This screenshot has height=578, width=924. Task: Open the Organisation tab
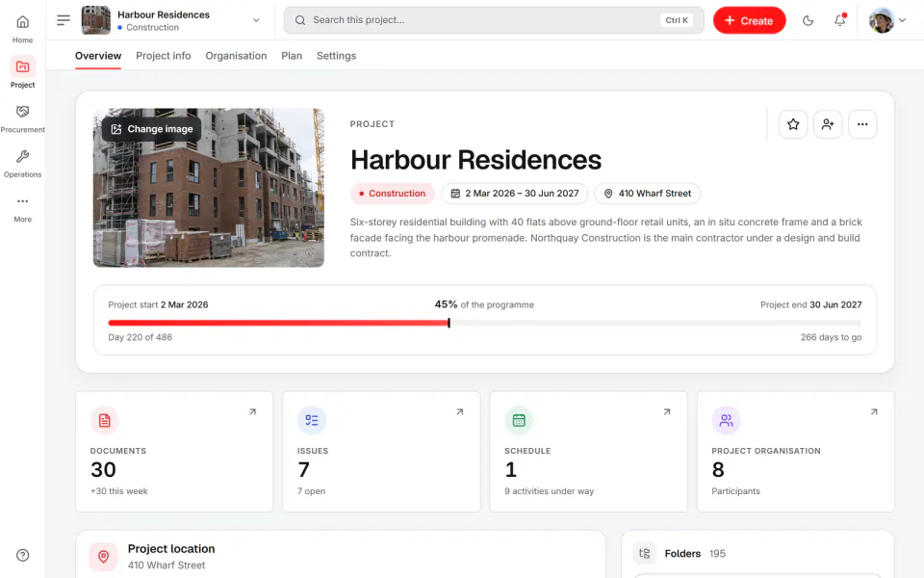point(236,56)
